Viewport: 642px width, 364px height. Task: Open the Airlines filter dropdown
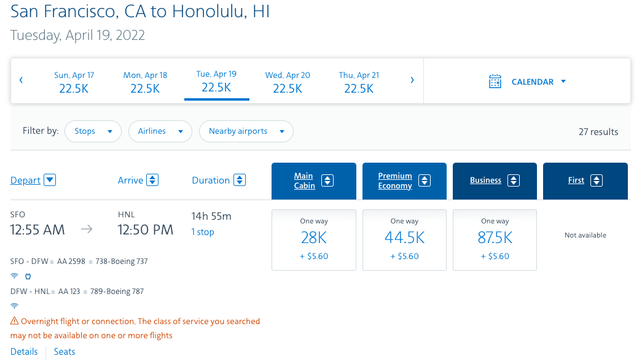160,131
